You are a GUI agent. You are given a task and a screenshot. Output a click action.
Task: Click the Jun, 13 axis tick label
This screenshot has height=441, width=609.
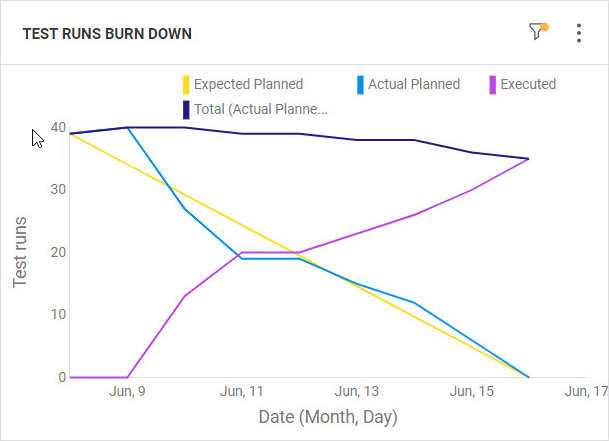(356, 391)
